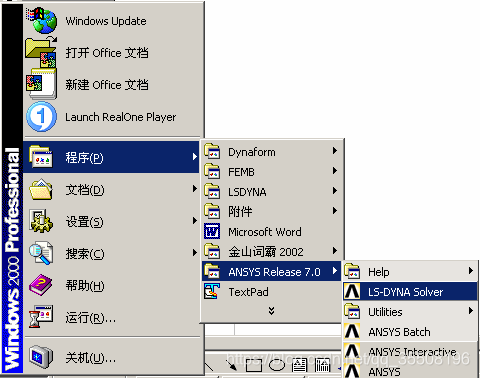Image resolution: width=480 pixels, height=378 pixels.
Task: Select the Arrow drawing tool in the toolbar
Action: [x=231, y=365]
